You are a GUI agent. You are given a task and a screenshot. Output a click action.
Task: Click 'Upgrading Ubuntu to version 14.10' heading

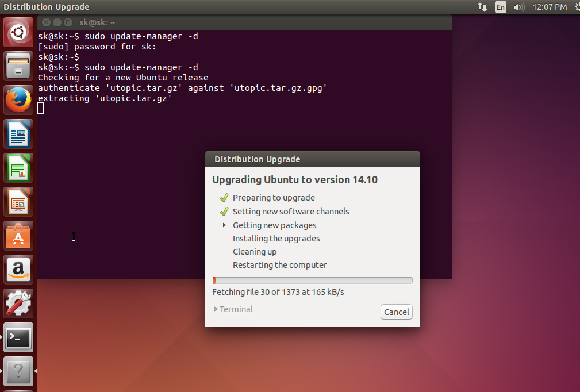tap(295, 180)
